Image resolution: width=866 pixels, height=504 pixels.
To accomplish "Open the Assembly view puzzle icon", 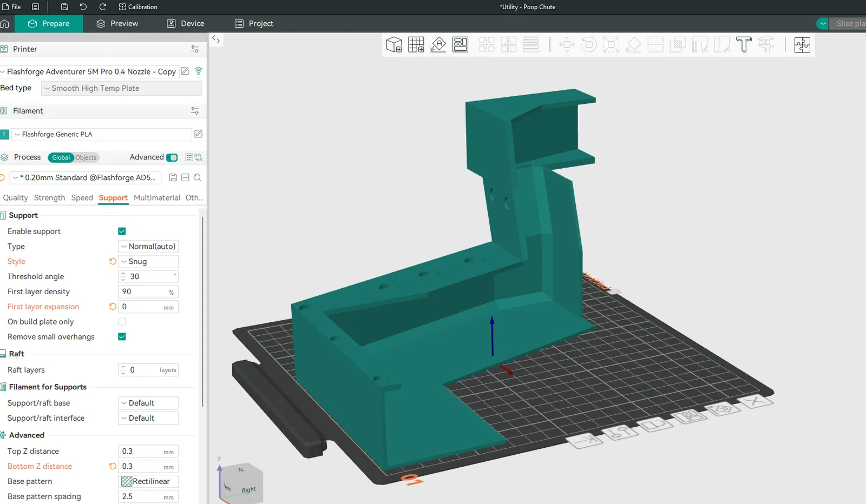I will coord(802,44).
